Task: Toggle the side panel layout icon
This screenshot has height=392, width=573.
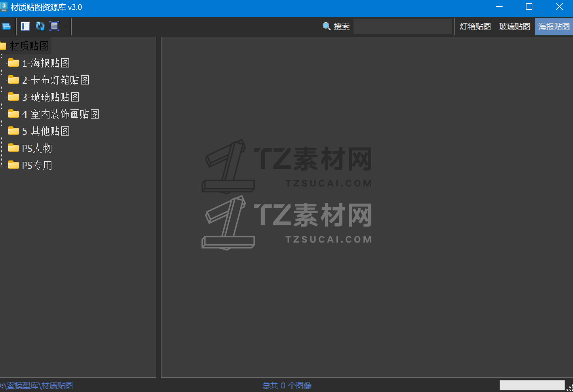Action: click(25, 26)
